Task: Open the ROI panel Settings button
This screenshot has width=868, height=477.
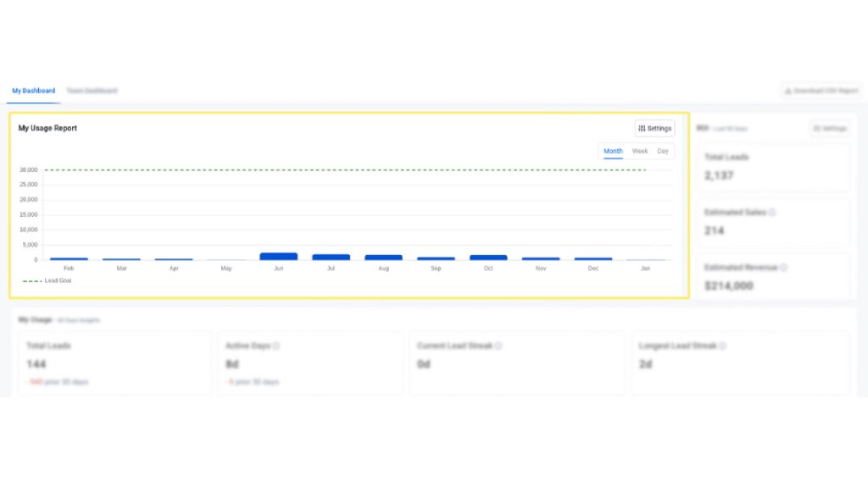Action: tap(830, 129)
